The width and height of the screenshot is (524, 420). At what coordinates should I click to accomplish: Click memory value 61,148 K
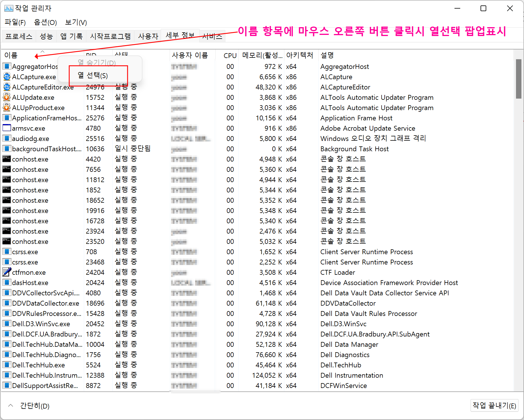tap(269, 303)
